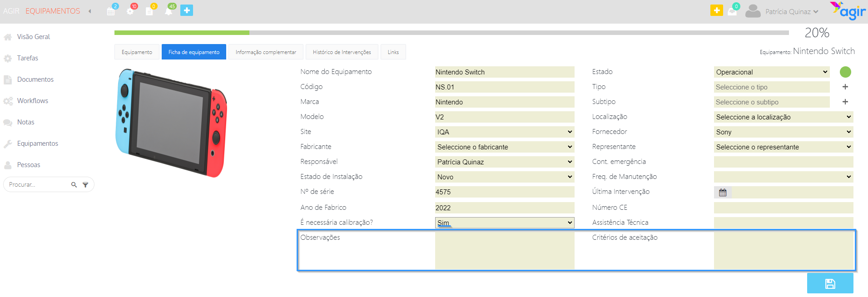Open the bell notifications with badge 45
The height and width of the screenshot is (297, 868).
169,11
